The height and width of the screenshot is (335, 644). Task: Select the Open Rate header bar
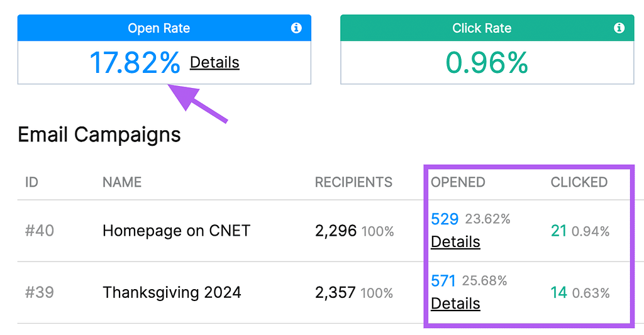coord(164,28)
